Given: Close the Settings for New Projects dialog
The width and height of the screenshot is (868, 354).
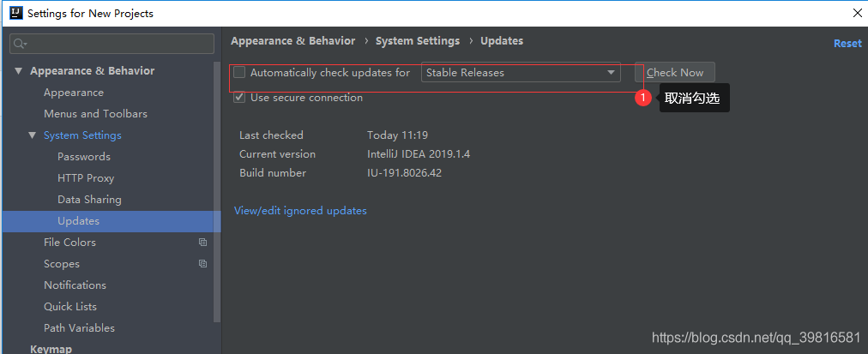Looking at the screenshot, I should [x=857, y=14].
